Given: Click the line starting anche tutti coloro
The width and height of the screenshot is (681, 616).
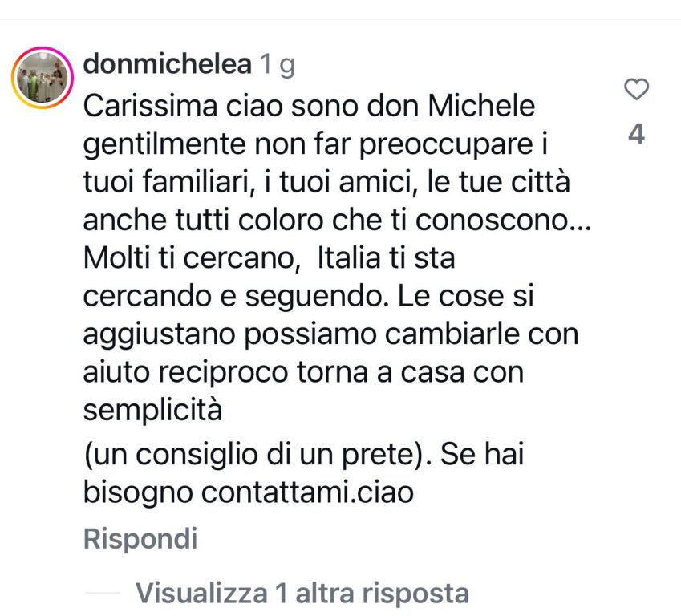Looking at the screenshot, I should [337, 220].
